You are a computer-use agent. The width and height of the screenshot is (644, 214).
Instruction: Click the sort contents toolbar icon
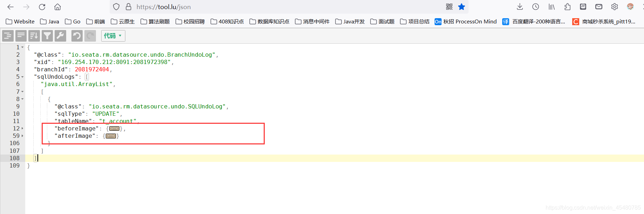point(34,36)
